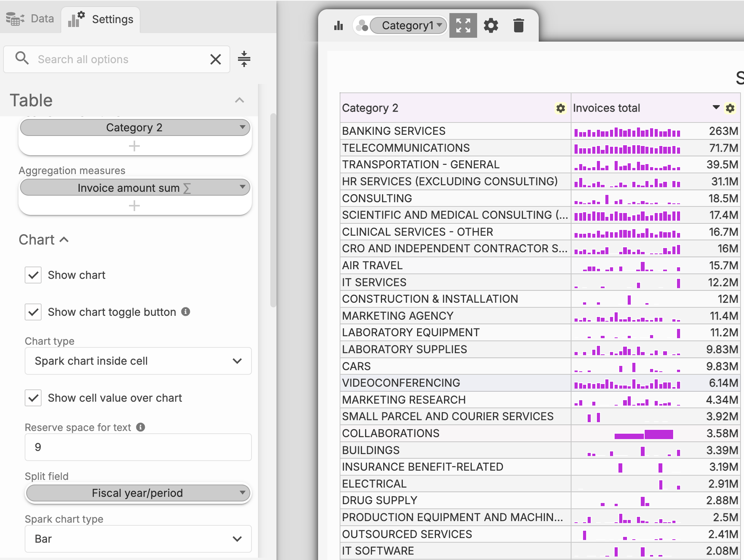Click gear icon in Category 2 column header
Viewport: 744px width, 560px height.
click(560, 108)
